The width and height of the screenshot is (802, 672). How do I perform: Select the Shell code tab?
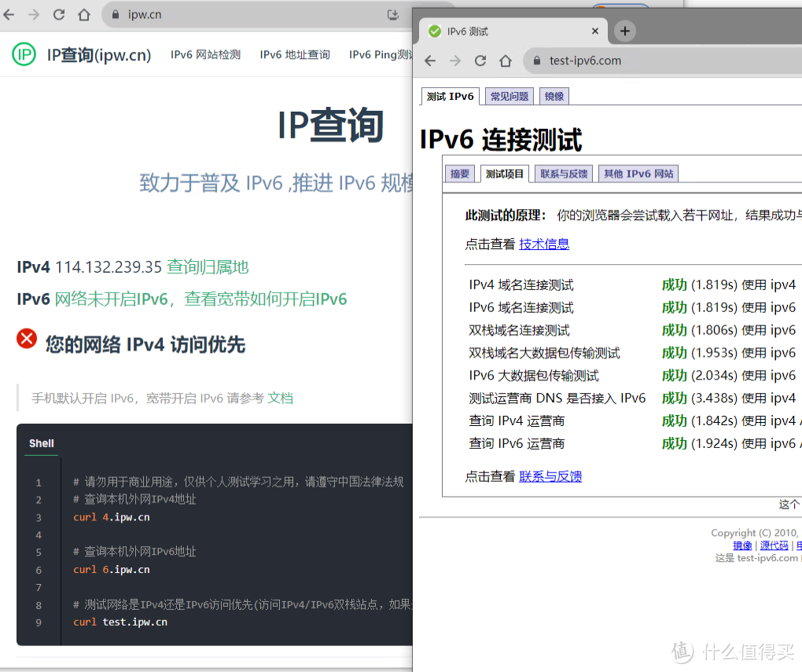tap(42, 443)
